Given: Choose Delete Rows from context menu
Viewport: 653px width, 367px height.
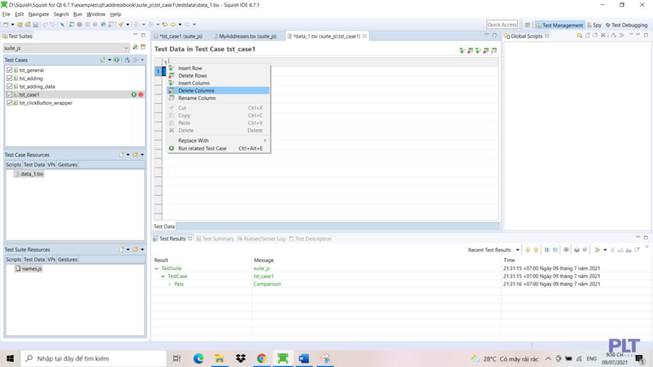Looking at the screenshot, I should [x=218, y=75].
